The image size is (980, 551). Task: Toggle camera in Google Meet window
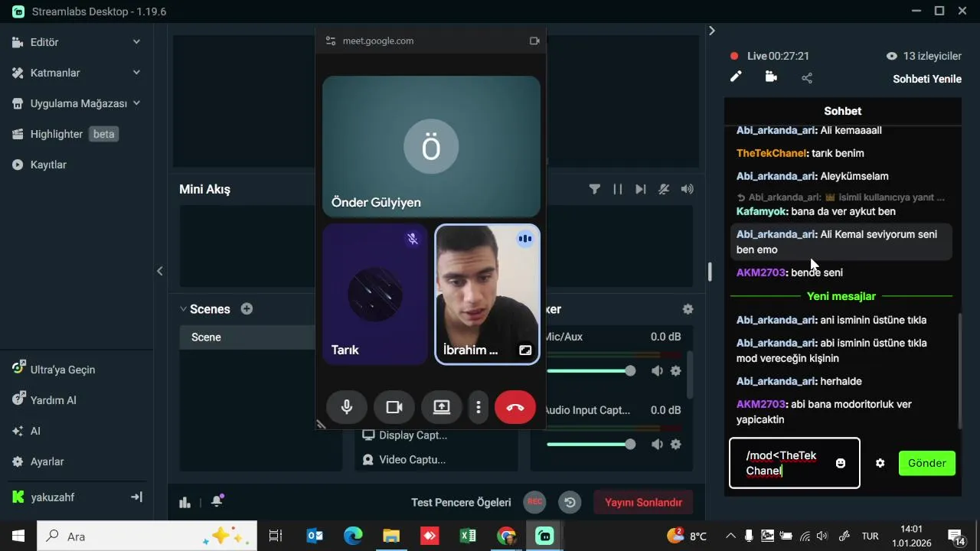coord(394,407)
